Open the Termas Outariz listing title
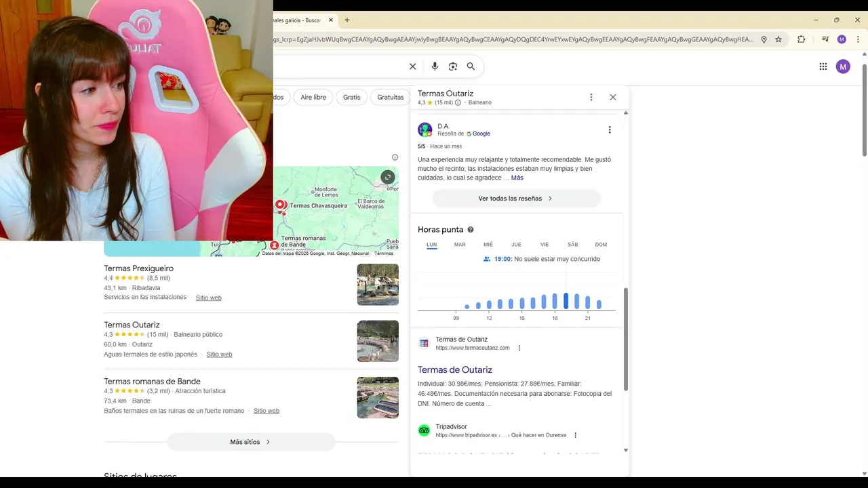Screen dimensions: 868x488 (x=132, y=325)
